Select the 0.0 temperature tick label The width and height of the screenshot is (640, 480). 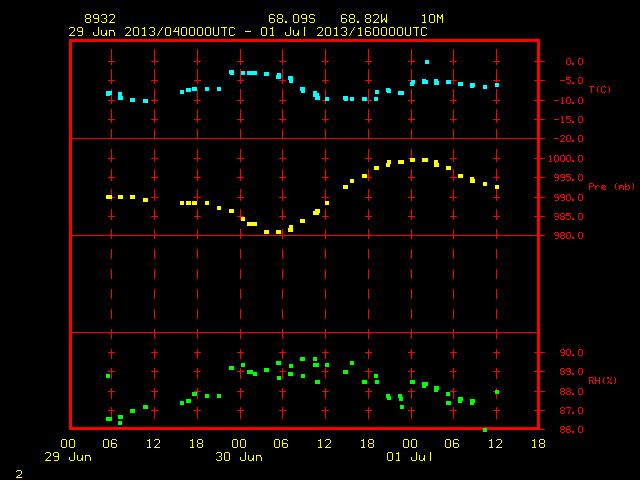tap(574, 62)
